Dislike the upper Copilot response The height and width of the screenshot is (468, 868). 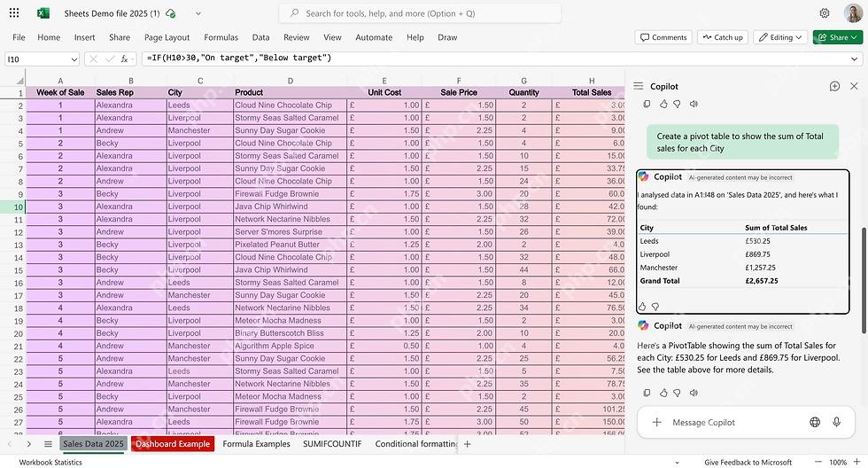pos(677,104)
